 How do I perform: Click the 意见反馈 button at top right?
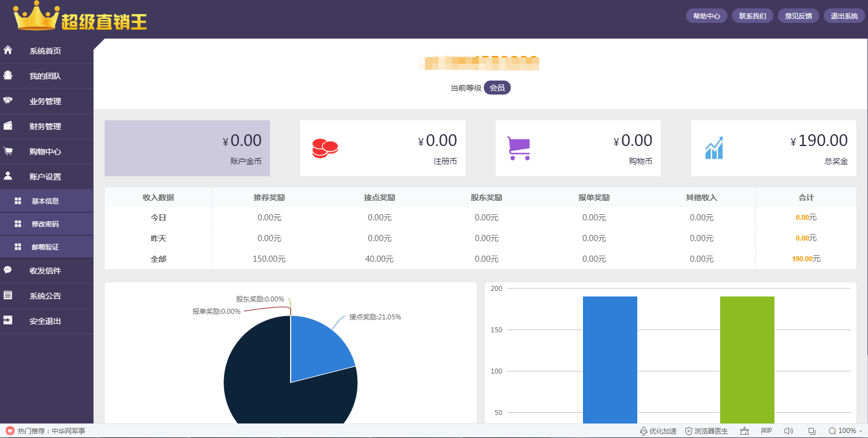798,16
